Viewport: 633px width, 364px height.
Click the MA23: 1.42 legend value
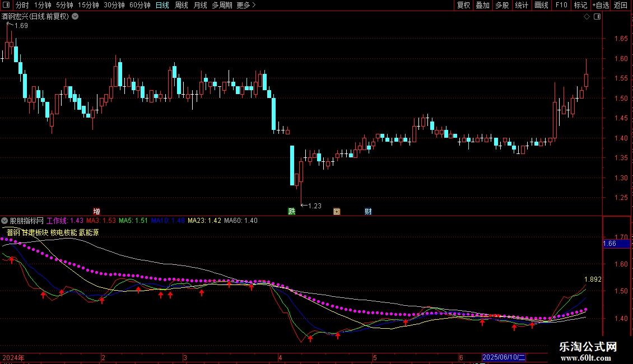204,221
